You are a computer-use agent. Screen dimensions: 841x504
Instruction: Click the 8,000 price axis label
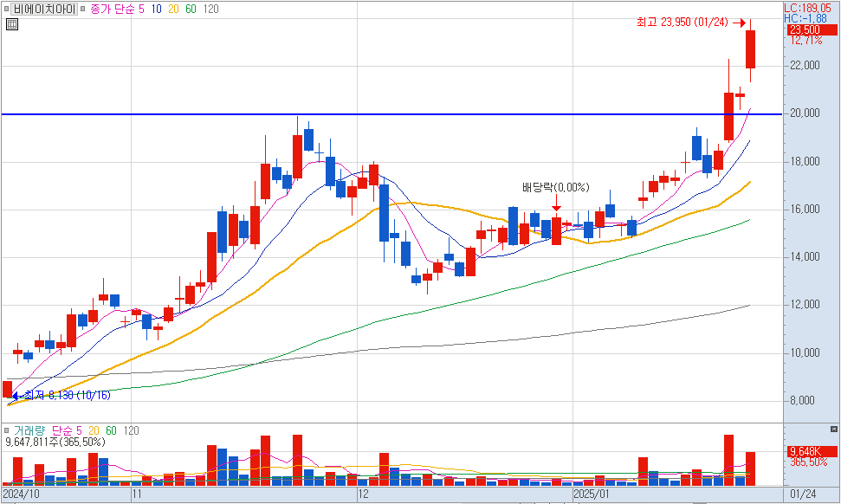(802, 401)
